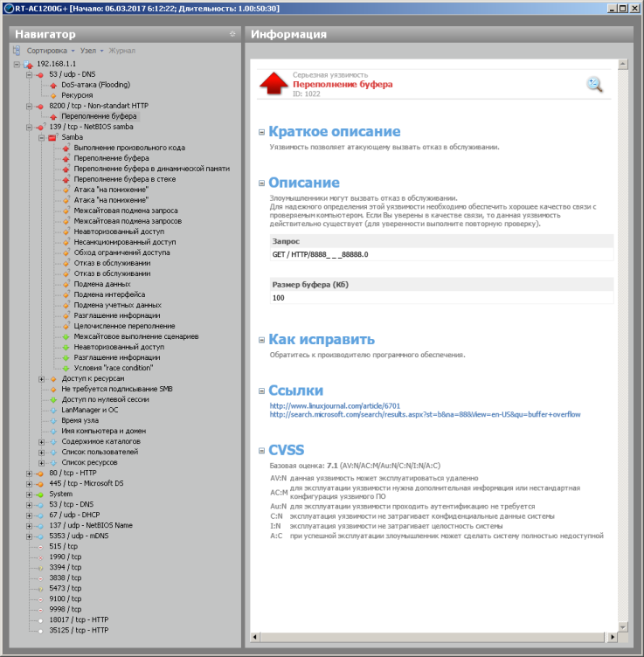Open the search.microsoft.com buffer overflow link
The height and width of the screenshot is (657, 644).
click(x=425, y=414)
